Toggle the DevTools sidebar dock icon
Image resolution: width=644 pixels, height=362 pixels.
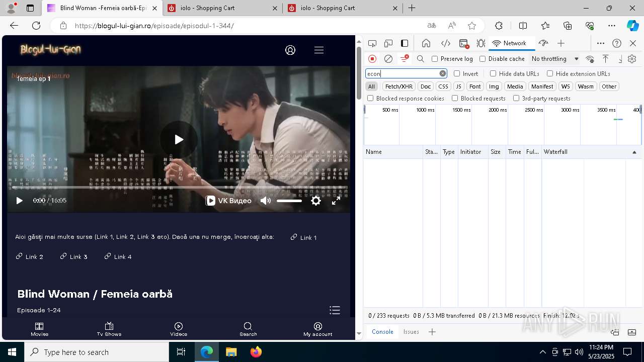(x=405, y=43)
